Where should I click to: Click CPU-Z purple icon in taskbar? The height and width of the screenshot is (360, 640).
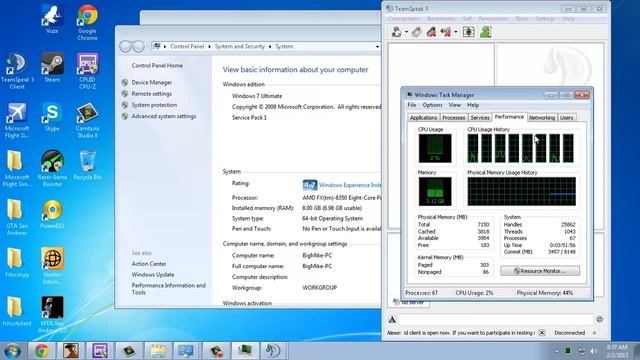(x=100, y=351)
